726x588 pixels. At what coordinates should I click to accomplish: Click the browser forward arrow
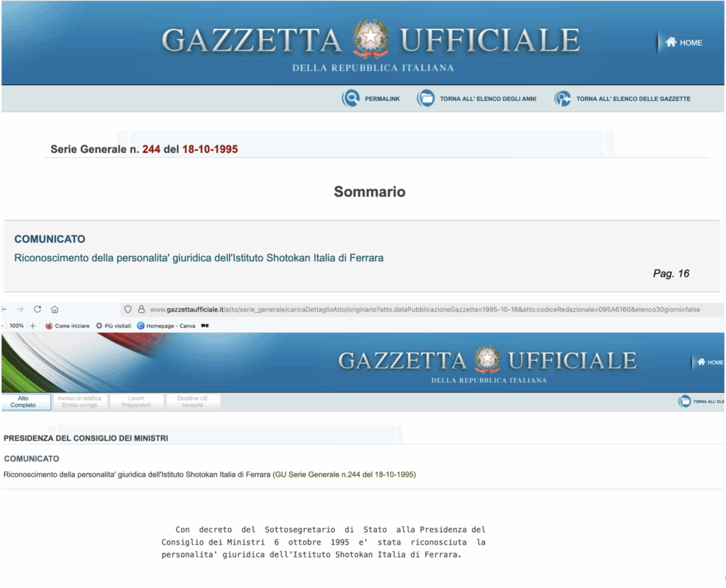pyautogui.click(x=19, y=309)
